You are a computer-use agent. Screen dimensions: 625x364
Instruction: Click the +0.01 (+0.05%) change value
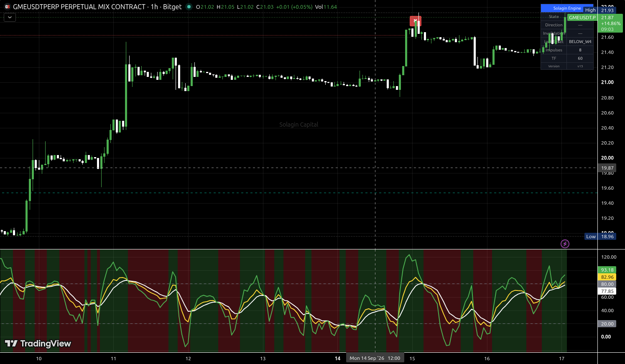[x=294, y=7]
